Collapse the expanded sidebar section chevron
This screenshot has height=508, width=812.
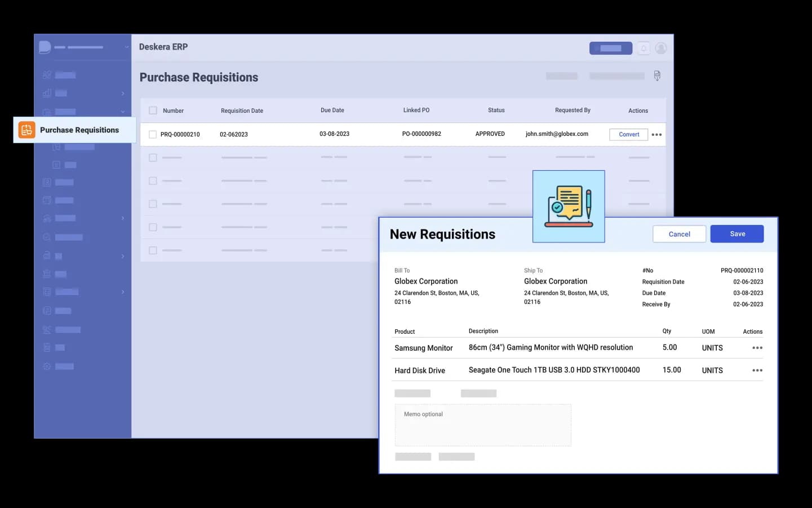click(x=123, y=112)
